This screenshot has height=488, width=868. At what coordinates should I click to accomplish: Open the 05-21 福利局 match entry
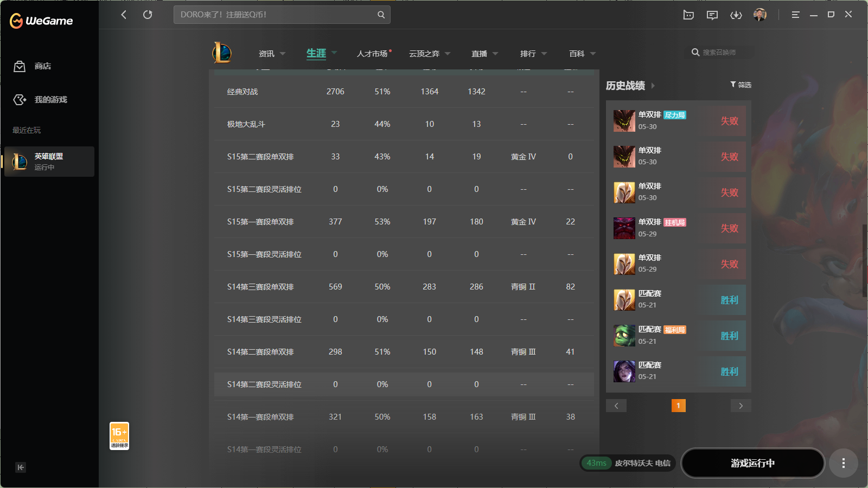click(679, 335)
